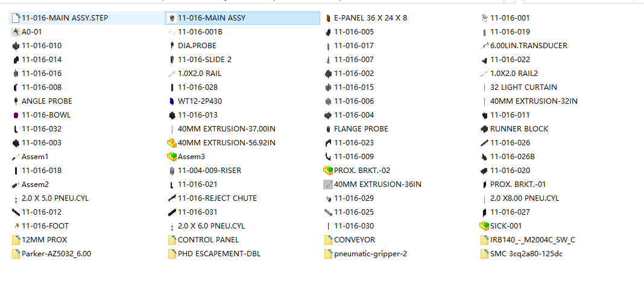This screenshot has width=644, height=287.
Task: Click the 40MM EXTRUSION-36IN thumbnail icon
Action: [328, 184]
